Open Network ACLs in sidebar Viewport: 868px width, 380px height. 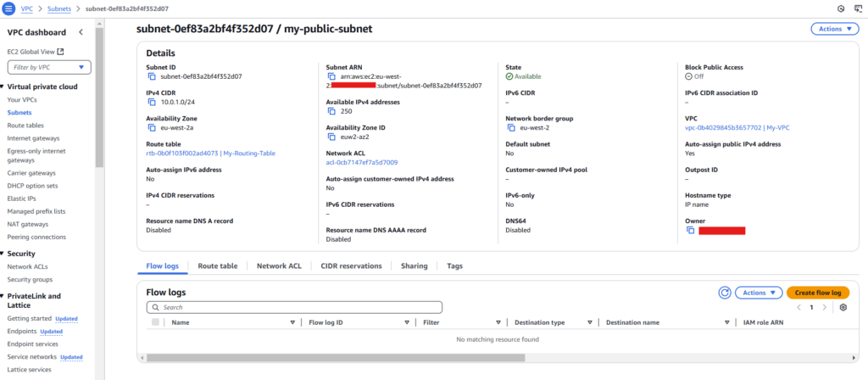[x=27, y=267]
